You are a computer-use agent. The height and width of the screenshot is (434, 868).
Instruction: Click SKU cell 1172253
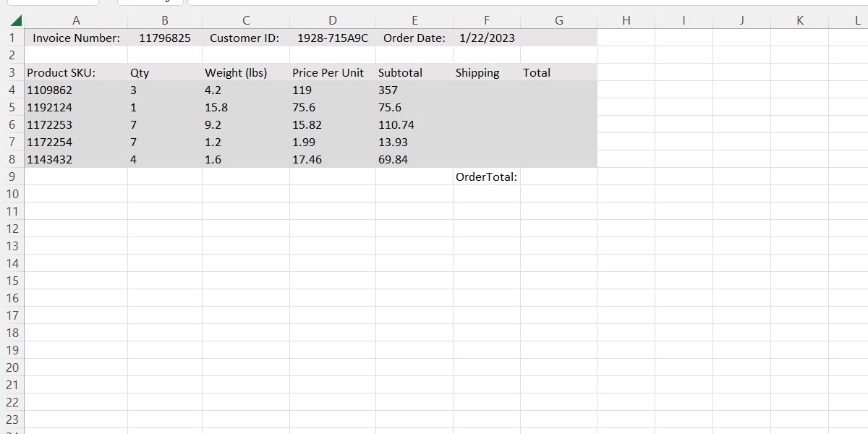(x=76, y=124)
